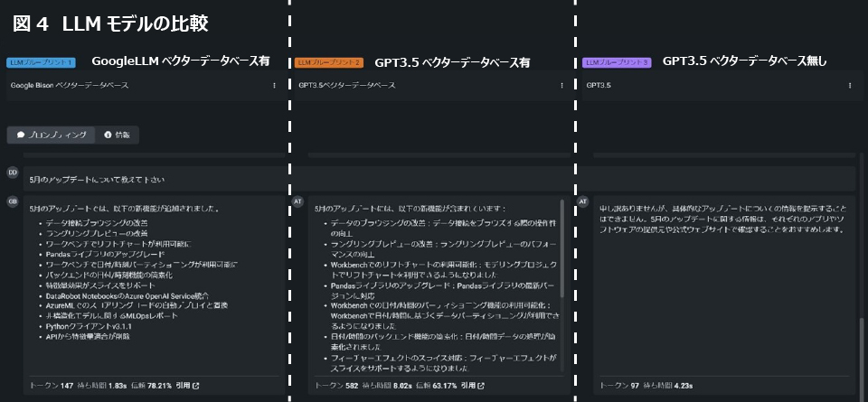The height and width of the screenshot is (402, 868).
Task: Click the トークン 582 value
Action: coord(336,386)
